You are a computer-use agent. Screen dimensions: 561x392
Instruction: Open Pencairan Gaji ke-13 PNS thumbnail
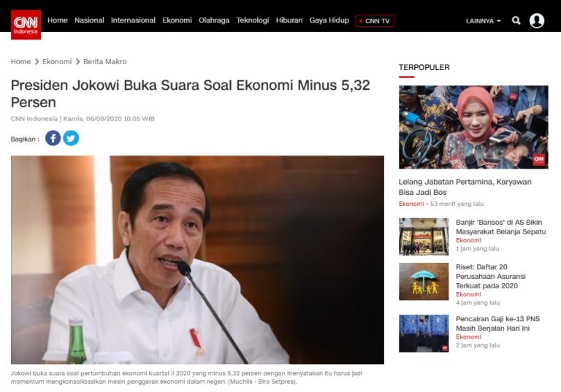[424, 334]
